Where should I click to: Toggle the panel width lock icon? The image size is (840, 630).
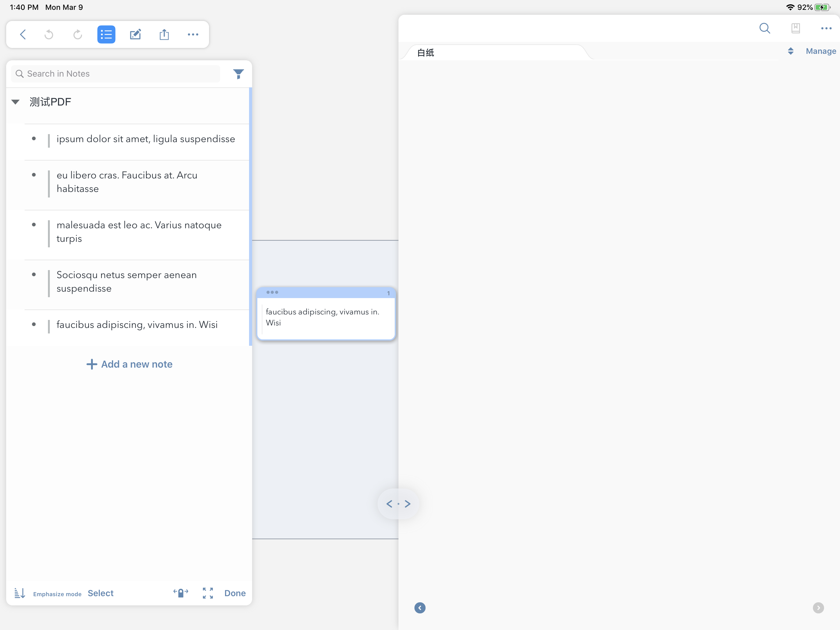coord(181,593)
